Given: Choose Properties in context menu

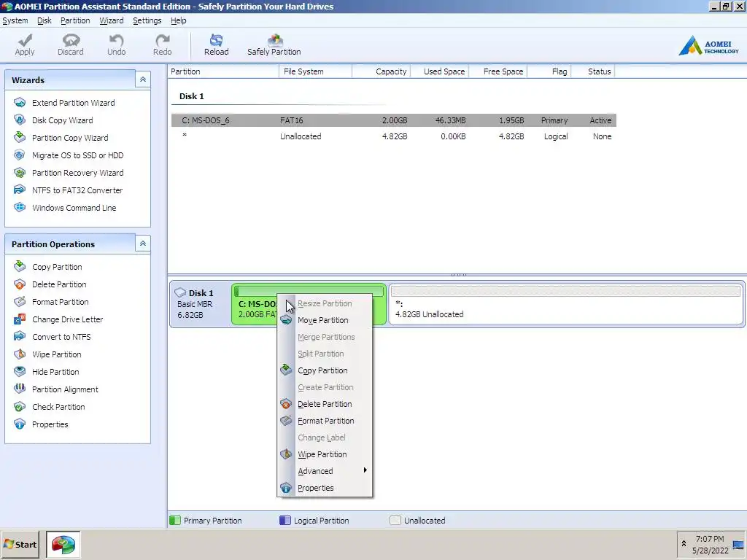Looking at the screenshot, I should pyautogui.click(x=325, y=488).
